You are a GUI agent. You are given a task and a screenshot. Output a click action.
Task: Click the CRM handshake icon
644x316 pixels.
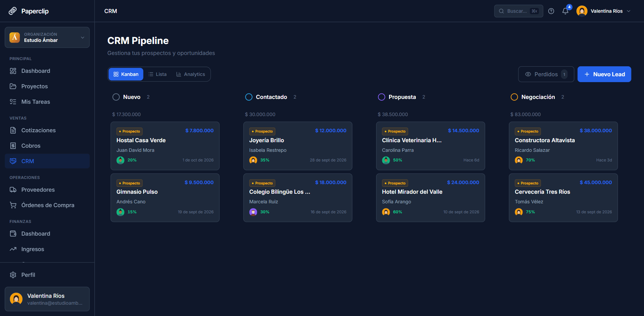(x=13, y=161)
